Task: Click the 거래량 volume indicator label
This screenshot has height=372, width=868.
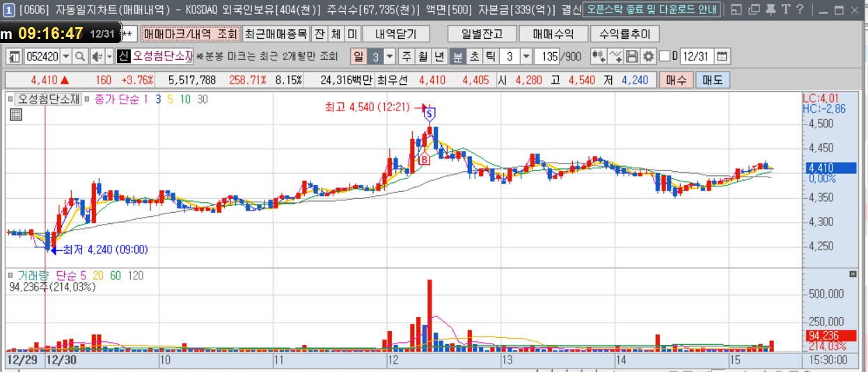Action: pyautogui.click(x=33, y=275)
